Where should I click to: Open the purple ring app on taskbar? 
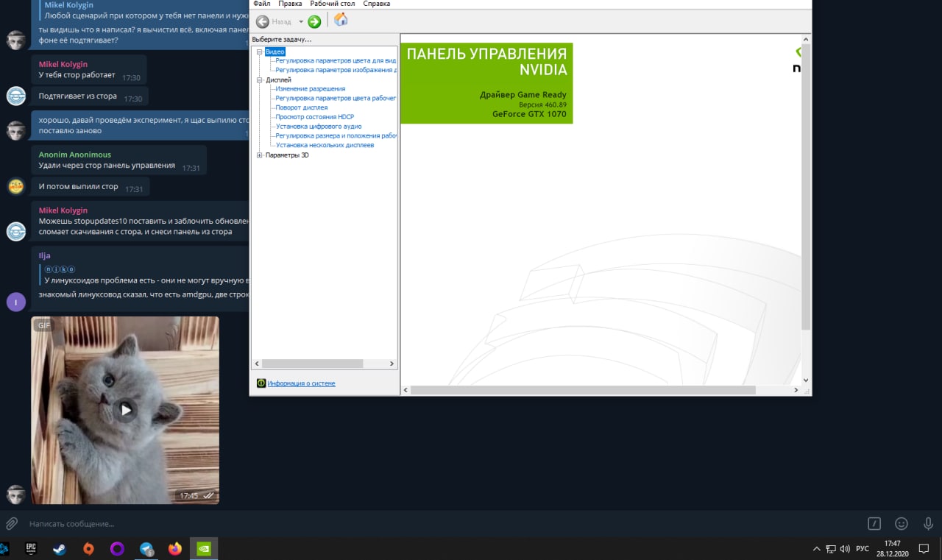click(x=117, y=548)
